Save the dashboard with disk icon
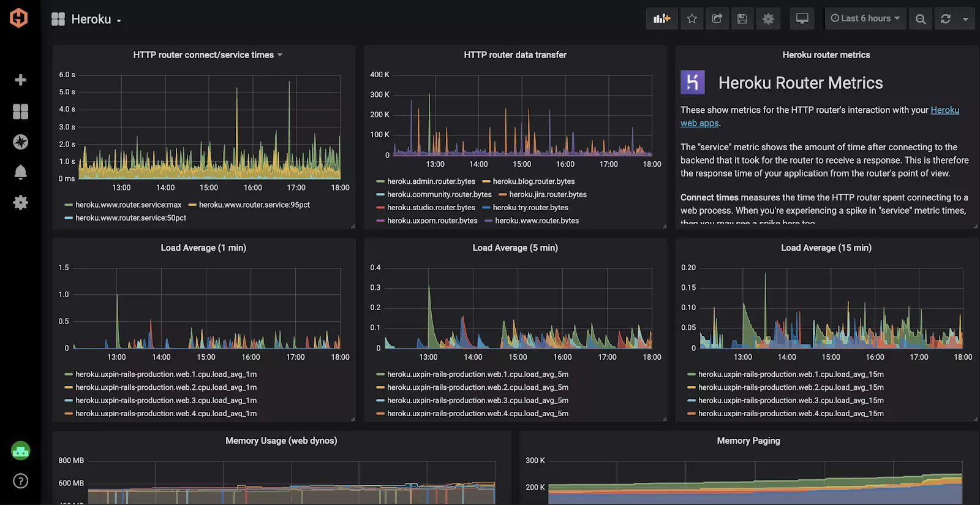The width and height of the screenshot is (980, 505). tap(742, 19)
